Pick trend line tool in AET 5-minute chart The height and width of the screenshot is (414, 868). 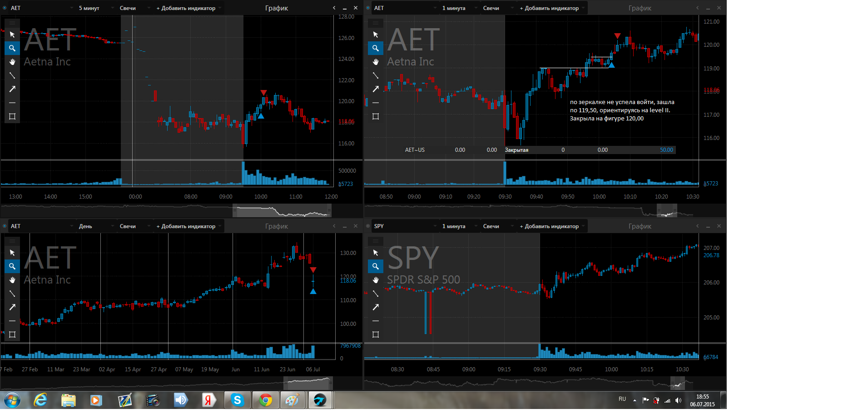tap(12, 75)
